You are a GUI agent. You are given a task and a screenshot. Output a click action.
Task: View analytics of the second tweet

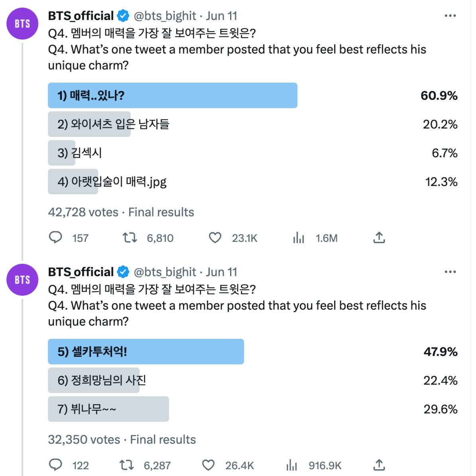[x=292, y=465]
